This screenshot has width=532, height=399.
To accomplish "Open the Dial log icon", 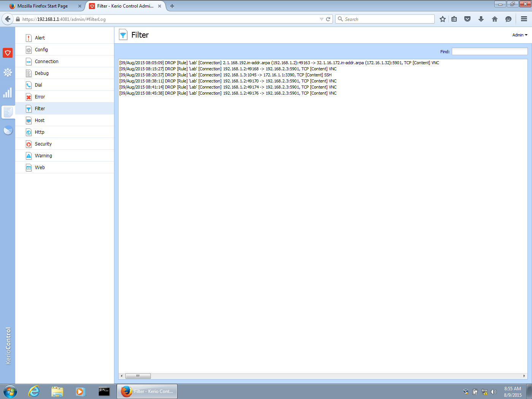I will 28,85.
